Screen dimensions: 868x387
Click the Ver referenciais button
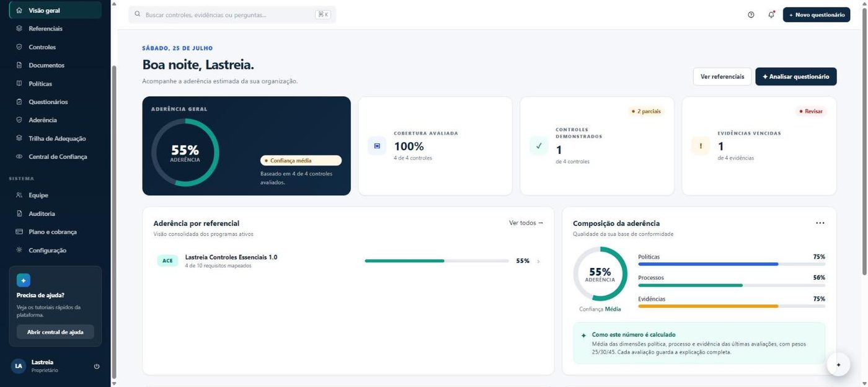[x=722, y=76]
